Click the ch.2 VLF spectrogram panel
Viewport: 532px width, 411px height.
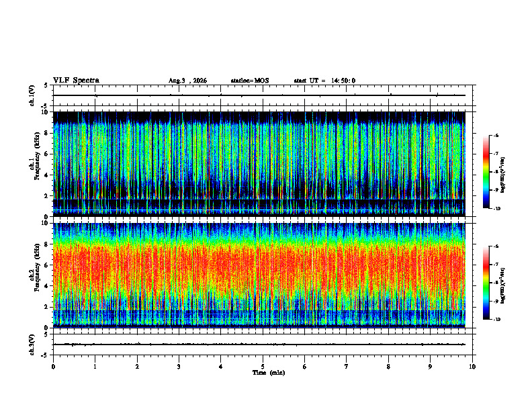click(x=259, y=275)
